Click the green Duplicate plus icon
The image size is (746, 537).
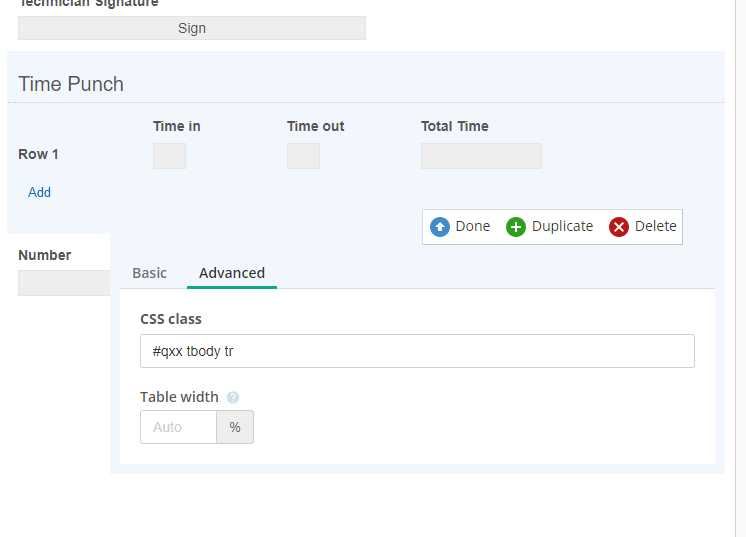tap(516, 227)
